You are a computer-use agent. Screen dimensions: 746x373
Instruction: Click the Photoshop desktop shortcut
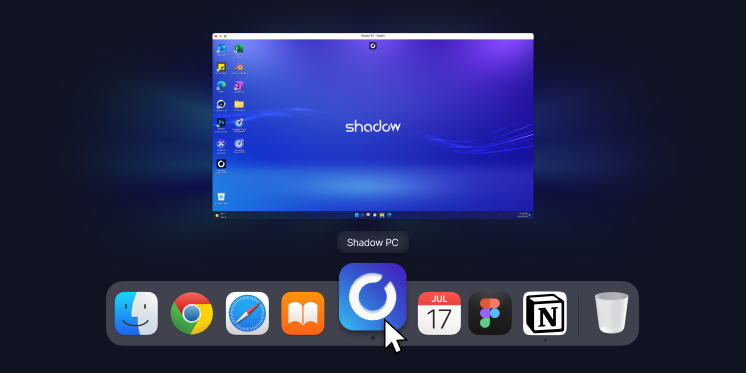coord(221,123)
